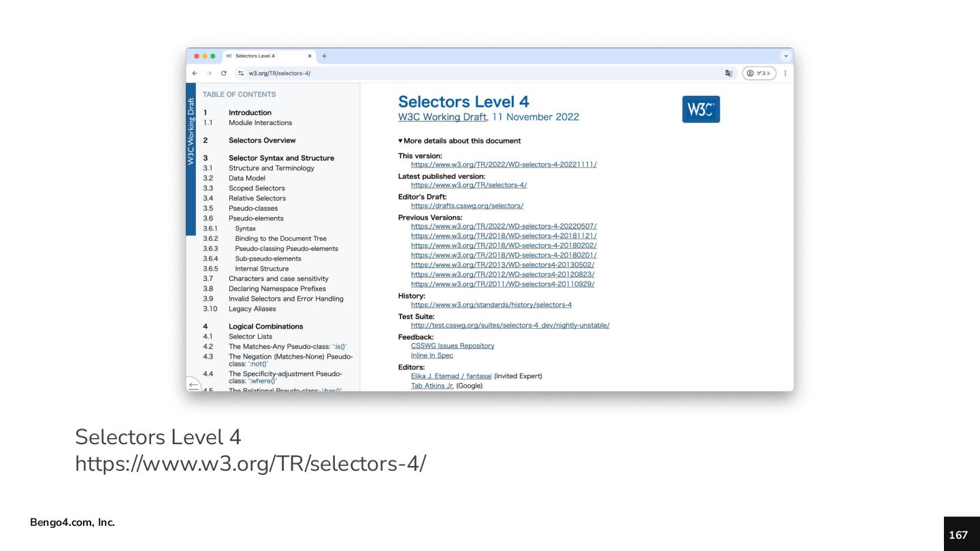Click the browser forward arrow
The image size is (980, 551).
(209, 73)
